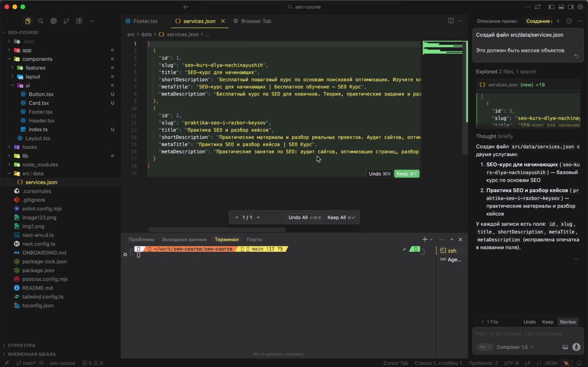Open the Composer 1.5 model dropdown
The width and height of the screenshot is (588, 367).
514,347
